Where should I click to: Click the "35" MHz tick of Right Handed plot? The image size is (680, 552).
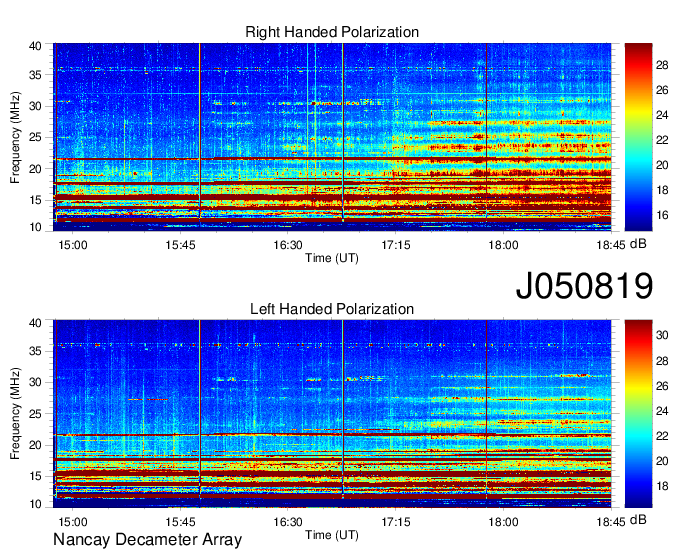[x=35, y=75]
